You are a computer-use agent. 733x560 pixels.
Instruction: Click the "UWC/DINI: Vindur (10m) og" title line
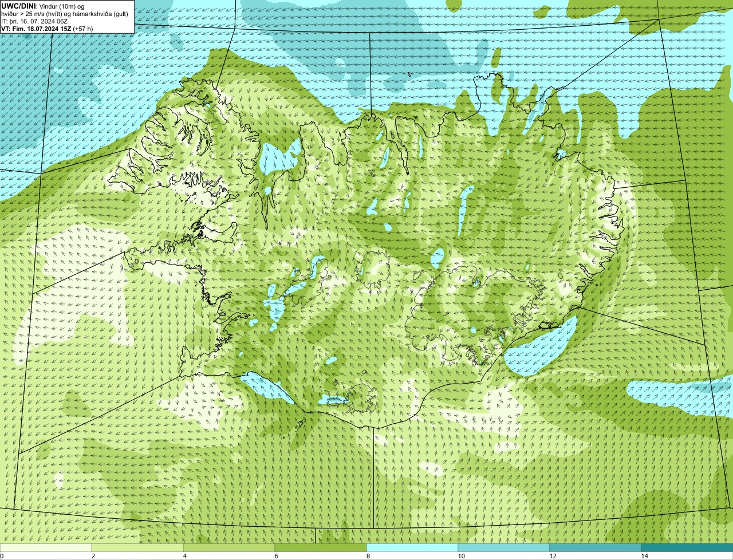pyautogui.click(x=43, y=6)
